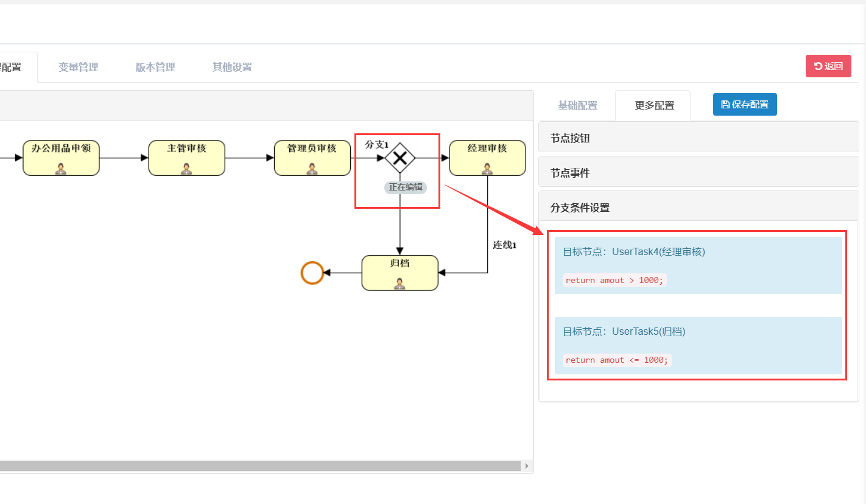
Task: Expand the 节点按钮 panel
Action: click(x=699, y=137)
